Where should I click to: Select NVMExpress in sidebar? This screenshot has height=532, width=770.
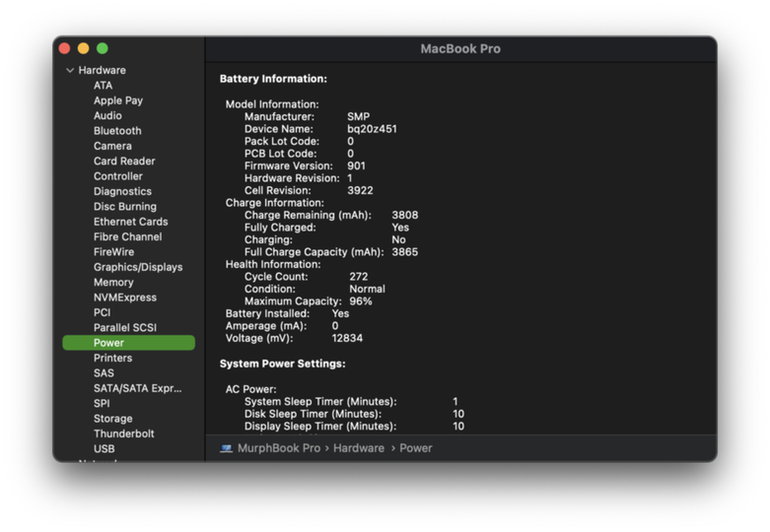tap(125, 298)
